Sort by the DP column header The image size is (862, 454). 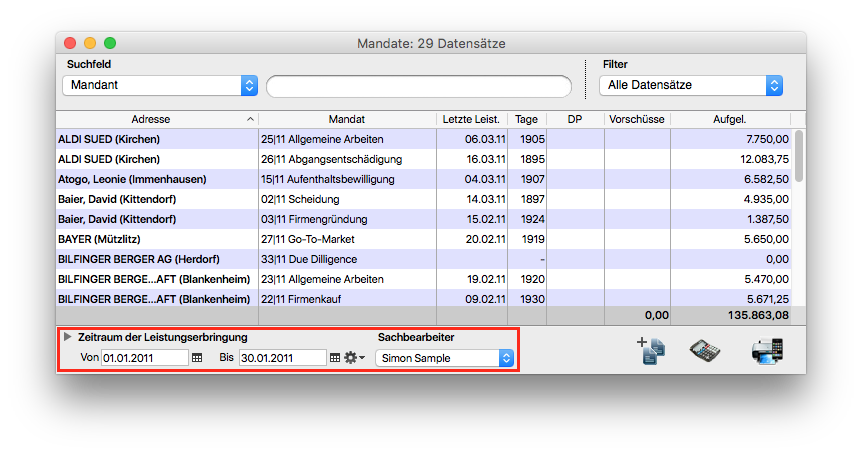[x=575, y=119]
